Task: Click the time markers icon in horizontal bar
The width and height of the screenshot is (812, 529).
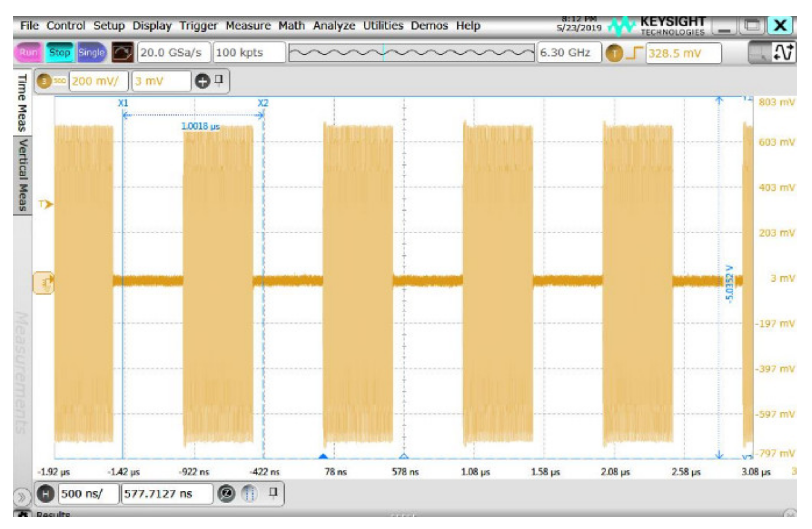Action: pyautogui.click(x=249, y=493)
